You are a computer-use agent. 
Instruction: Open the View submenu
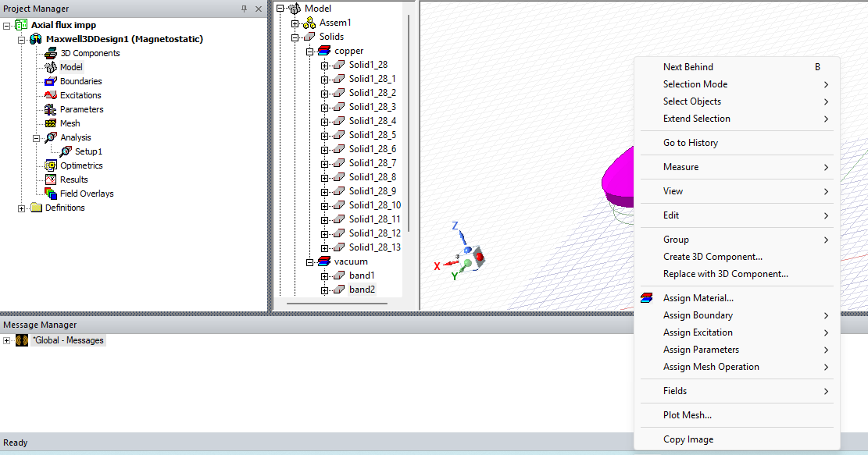tap(737, 191)
